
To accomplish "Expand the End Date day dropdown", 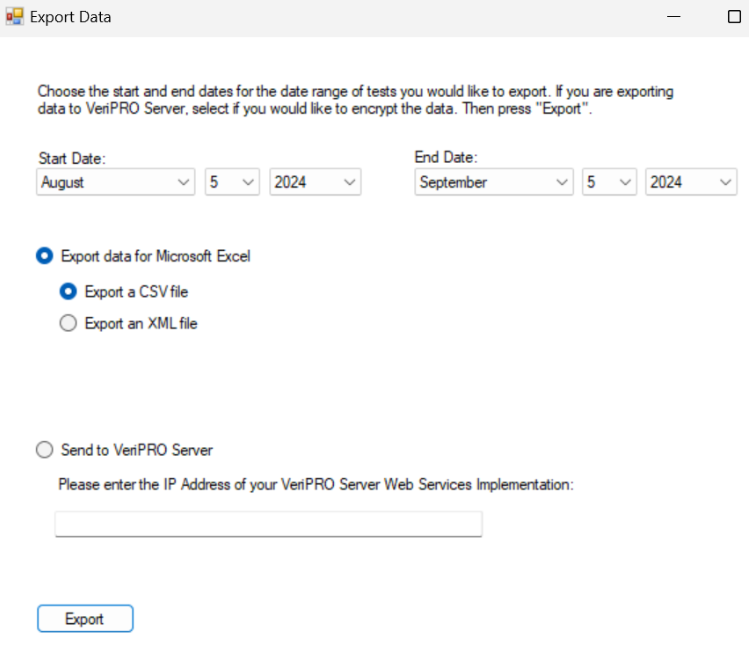I will tap(609, 182).
